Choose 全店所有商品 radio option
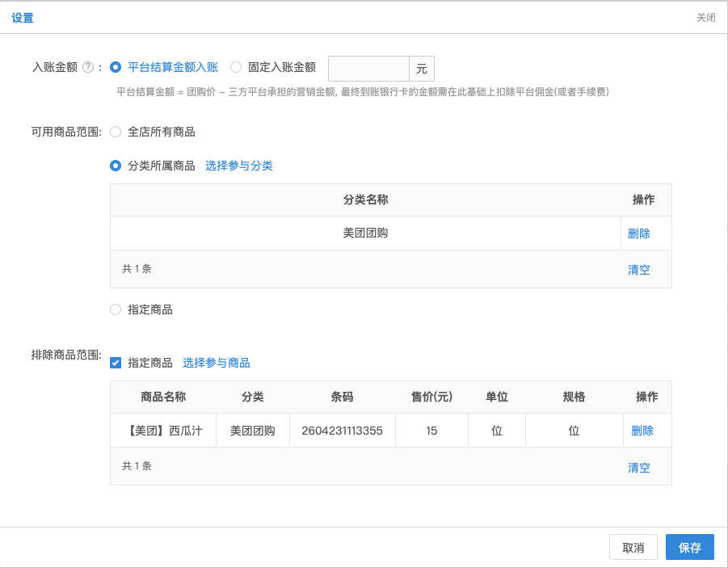 (116, 132)
